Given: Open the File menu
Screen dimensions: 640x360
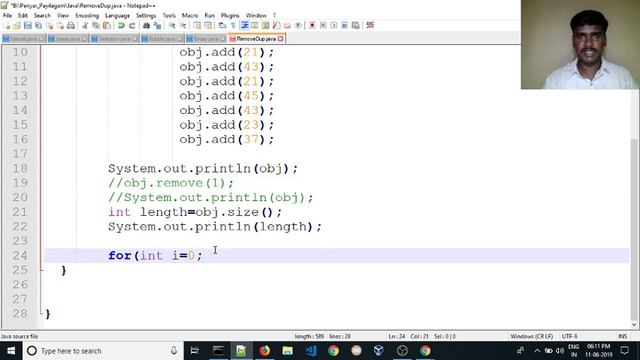Looking at the screenshot, I should pos(7,16).
